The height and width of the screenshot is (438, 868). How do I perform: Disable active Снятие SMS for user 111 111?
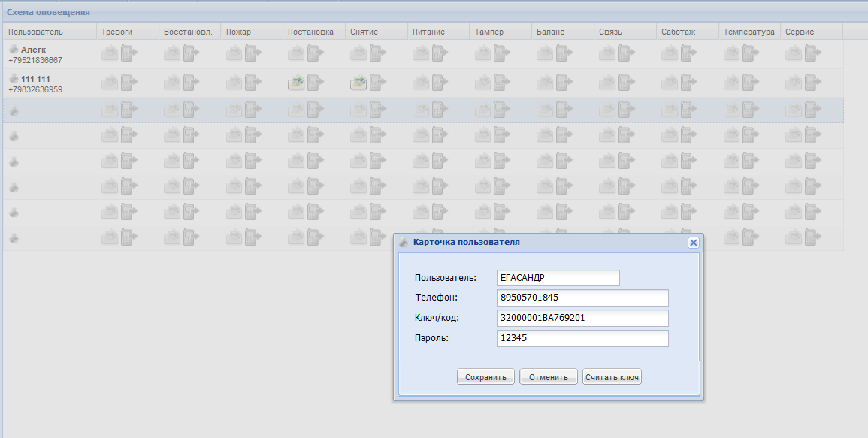[358, 83]
